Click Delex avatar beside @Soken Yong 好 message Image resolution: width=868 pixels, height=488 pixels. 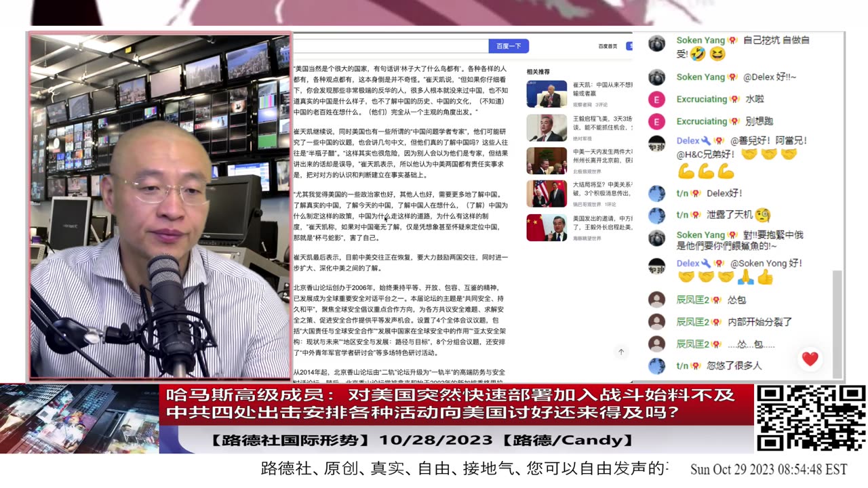656,266
